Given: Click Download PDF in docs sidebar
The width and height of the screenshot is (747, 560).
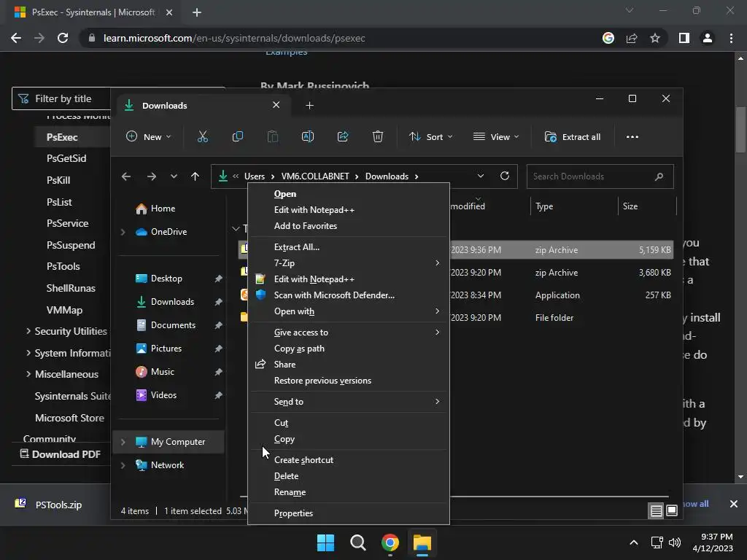Looking at the screenshot, I should coord(60,454).
